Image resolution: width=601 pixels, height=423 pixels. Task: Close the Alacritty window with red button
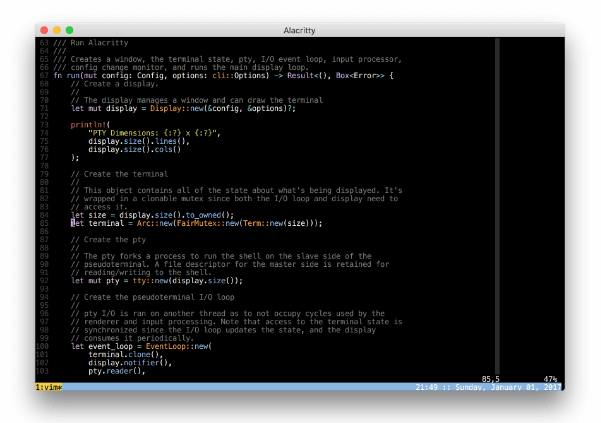[x=44, y=31]
